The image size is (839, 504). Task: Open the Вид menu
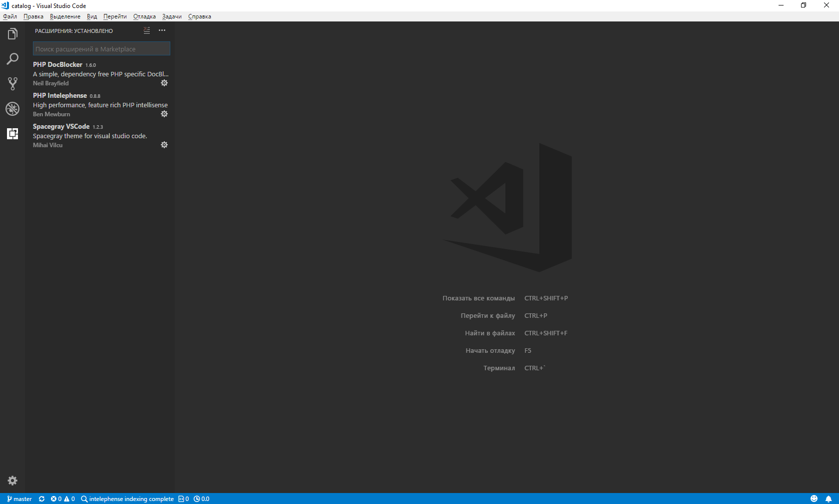click(92, 16)
